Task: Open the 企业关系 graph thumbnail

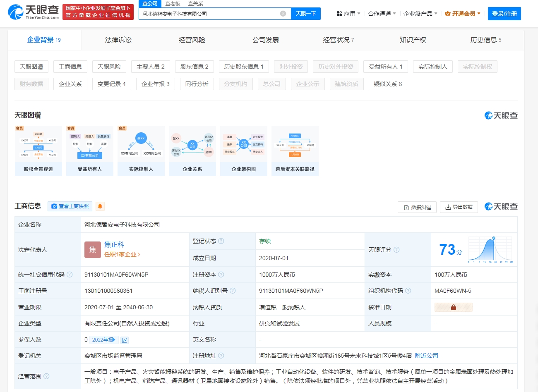Action: [192, 151]
